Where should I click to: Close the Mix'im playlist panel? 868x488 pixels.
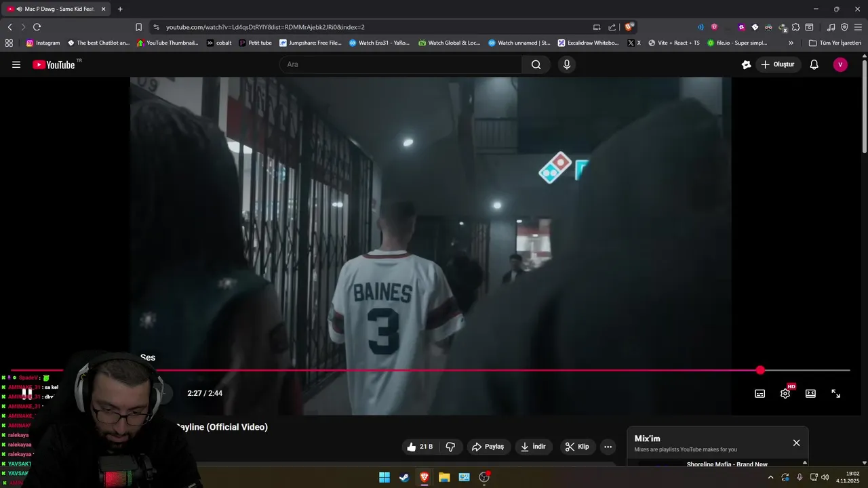point(796,443)
